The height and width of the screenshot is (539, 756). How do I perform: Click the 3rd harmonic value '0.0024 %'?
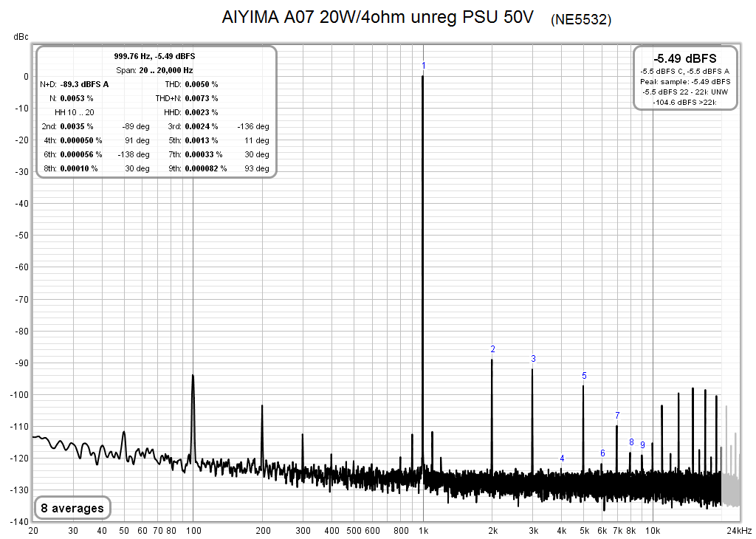click(202, 126)
